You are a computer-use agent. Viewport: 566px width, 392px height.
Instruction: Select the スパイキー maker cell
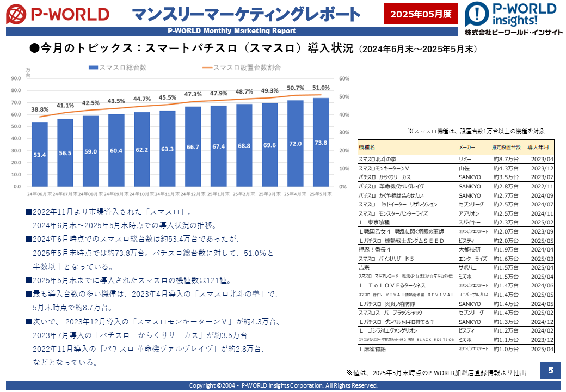(x=474, y=223)
